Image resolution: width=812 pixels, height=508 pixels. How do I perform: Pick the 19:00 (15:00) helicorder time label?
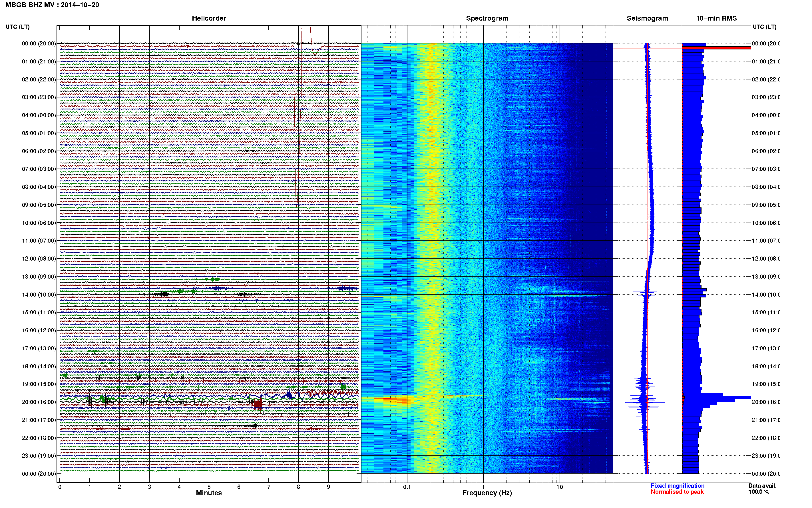[x=39, y=384]
